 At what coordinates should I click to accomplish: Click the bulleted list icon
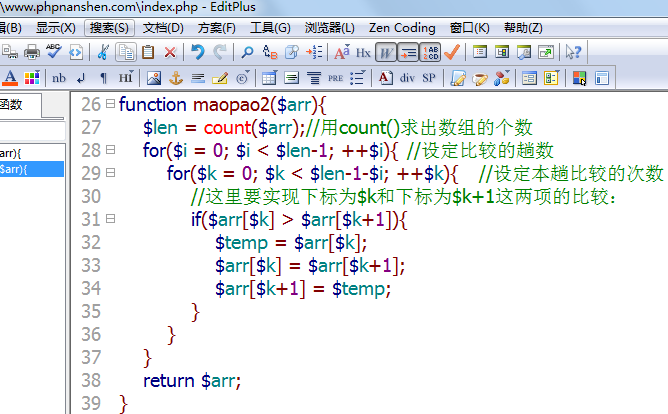pos(357,78)
